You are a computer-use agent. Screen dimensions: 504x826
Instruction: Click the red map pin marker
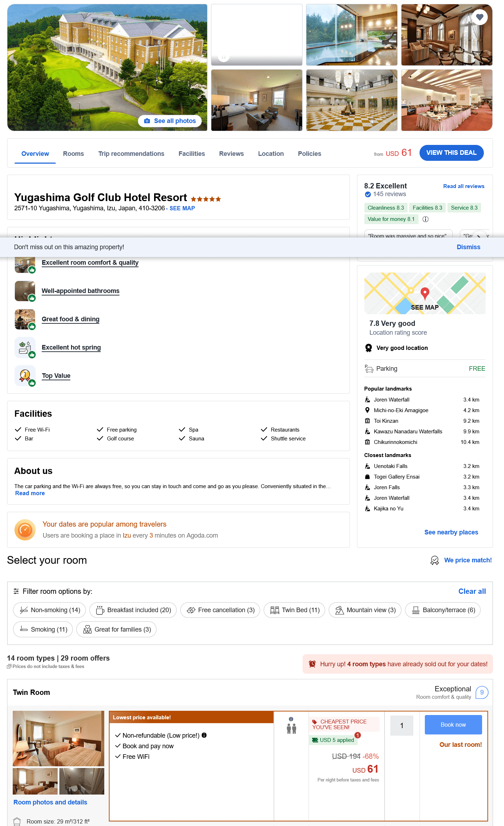pyautogui.click(x=425, y=293)
